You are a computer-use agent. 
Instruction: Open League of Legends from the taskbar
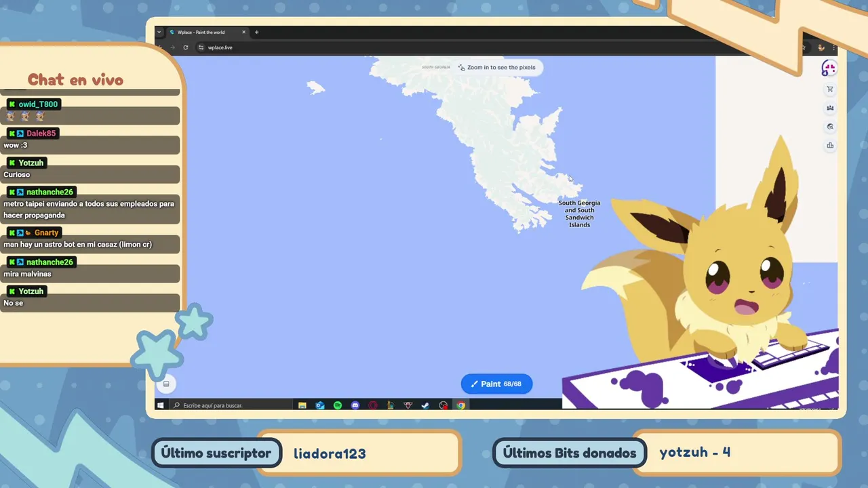(391, 405)
